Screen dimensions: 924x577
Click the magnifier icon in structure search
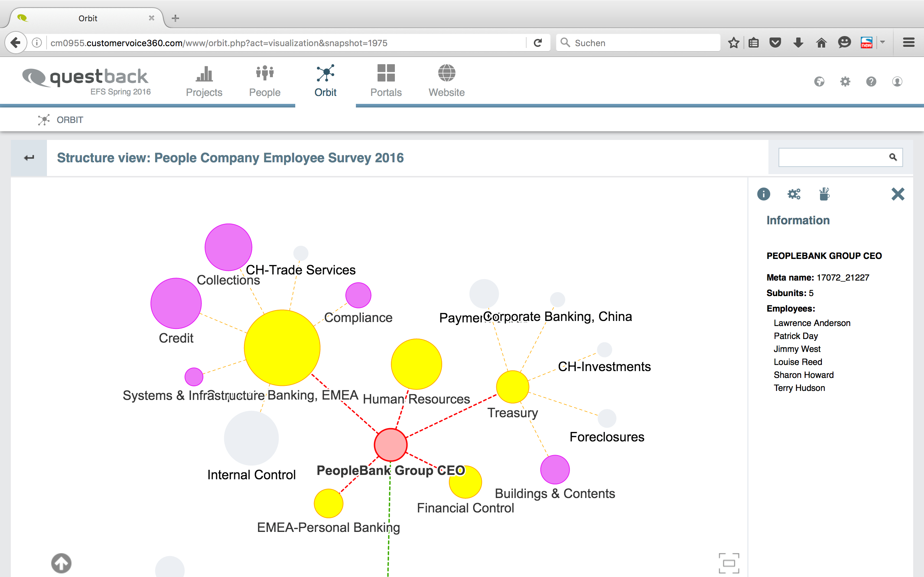[893, 157]
